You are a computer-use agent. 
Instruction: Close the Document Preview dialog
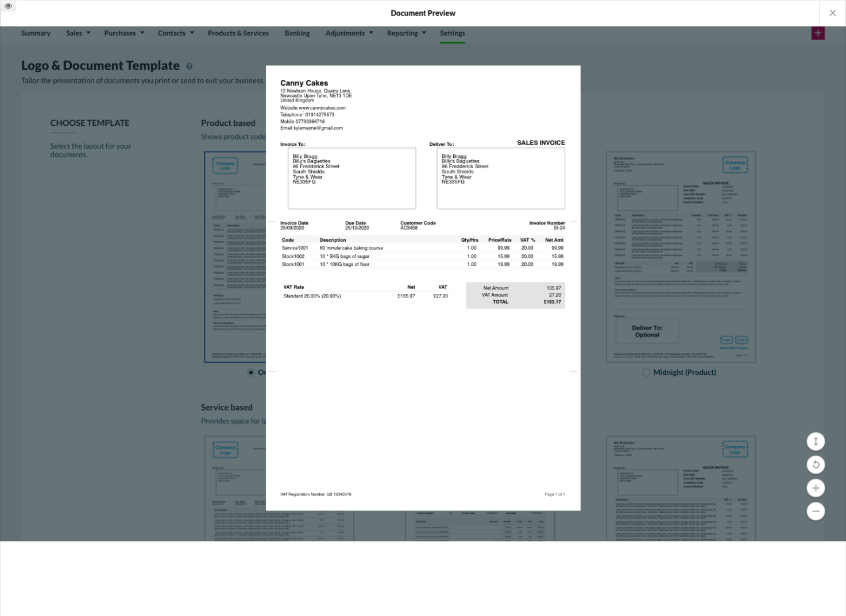coord(832,13)
